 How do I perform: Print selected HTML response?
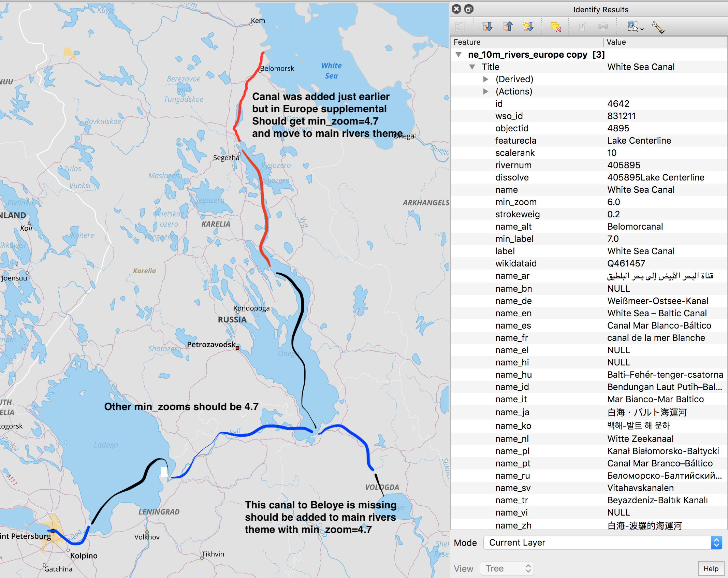coord(602,27)
